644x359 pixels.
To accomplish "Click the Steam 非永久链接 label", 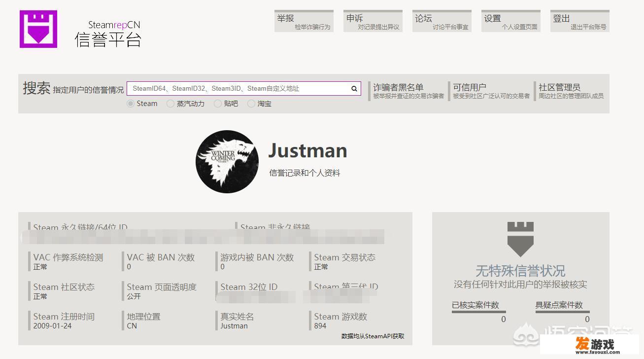I will click(275, 227).
